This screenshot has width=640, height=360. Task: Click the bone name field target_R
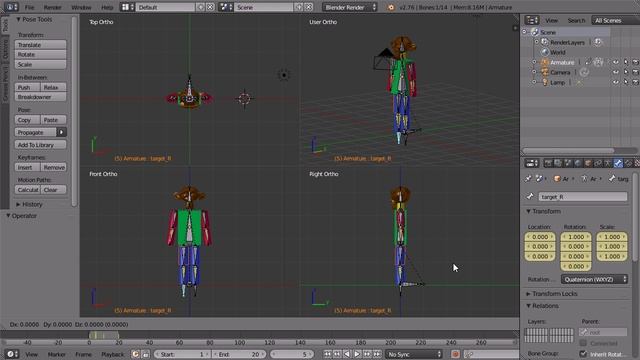coord(583,197)
